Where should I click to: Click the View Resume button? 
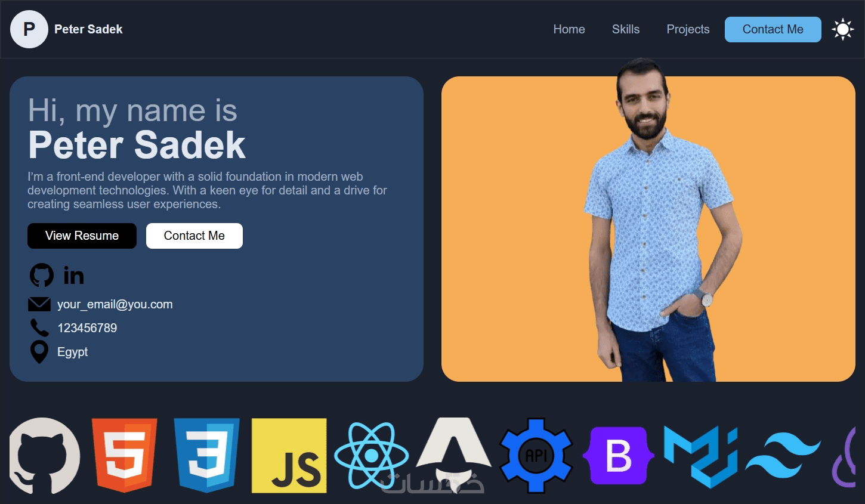[82, 236]
